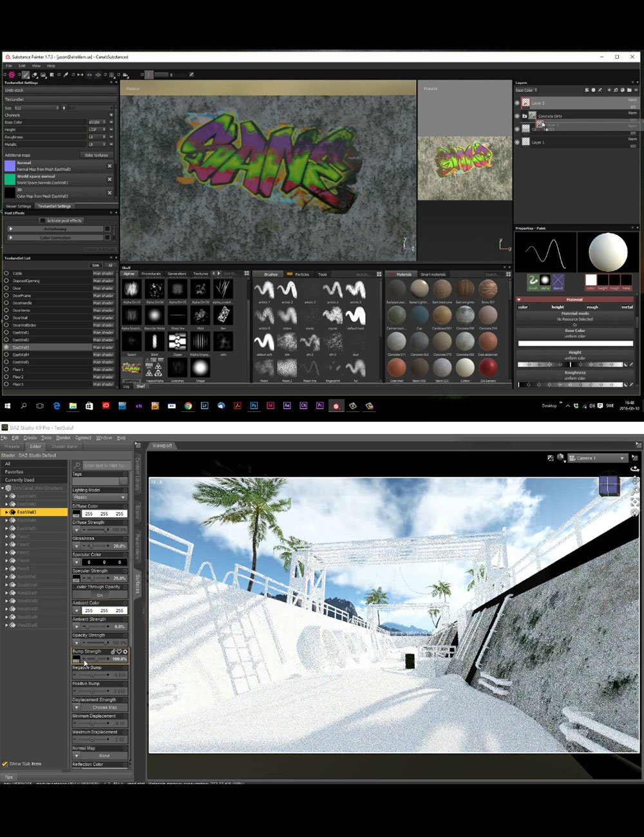Open the layers Base Color channel dropdown
This screenshot has width=644, height=837.
(x=526, y=90)
